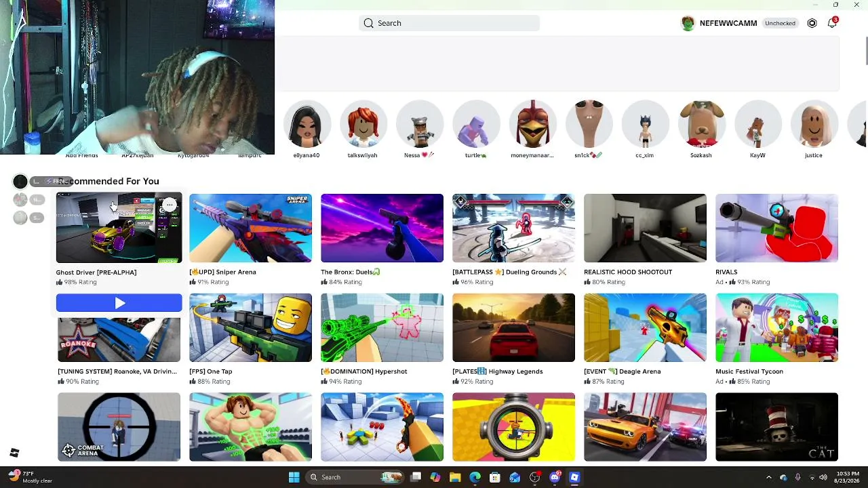Open the yellow sniper-scope game thumbnail
This screenshot has height=488, width=868.
click(x=514, y=427)
